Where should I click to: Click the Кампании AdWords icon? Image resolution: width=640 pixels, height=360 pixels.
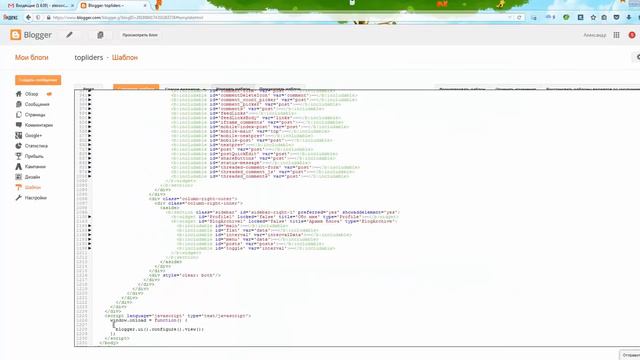pyautogui.click(x=18, y=167)
